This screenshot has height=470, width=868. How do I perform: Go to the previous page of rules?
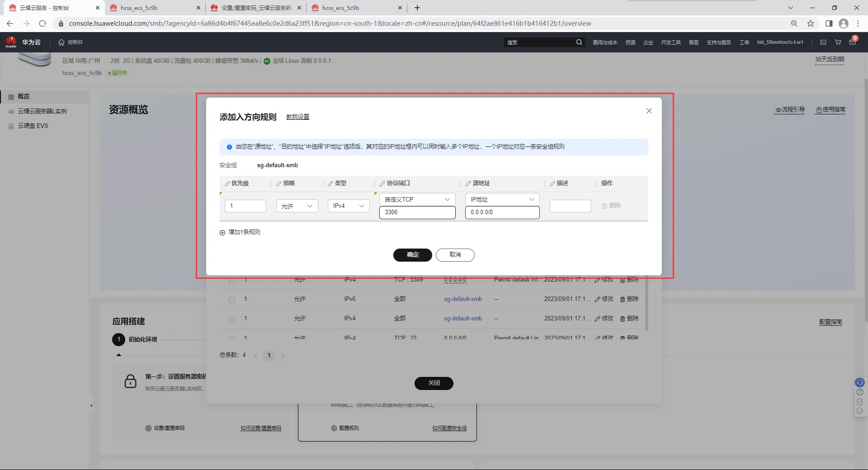256,356
